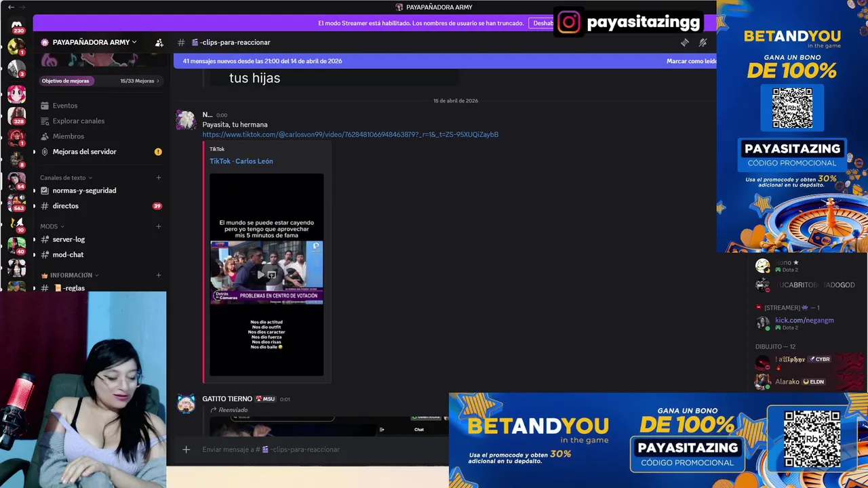Click kick.com/negangm member entry
This screenshot has height=488, width=868.
pyautogui.click(x=804, y=323)
